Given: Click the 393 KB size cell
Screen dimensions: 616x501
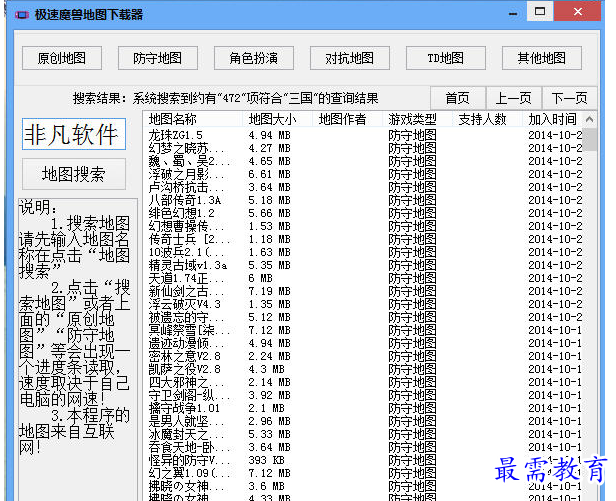Looking at the screenshot, I should (x=266, y=460).
